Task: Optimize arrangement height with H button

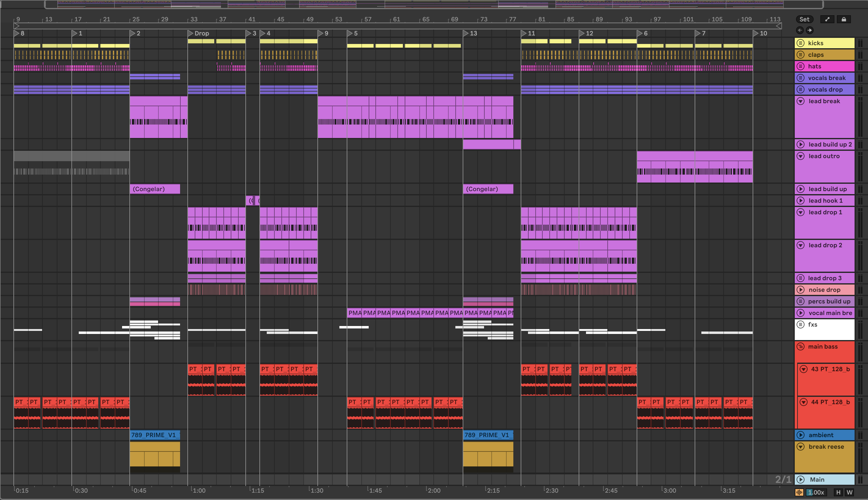Action: pyautogui.click(x=838, y=492)
